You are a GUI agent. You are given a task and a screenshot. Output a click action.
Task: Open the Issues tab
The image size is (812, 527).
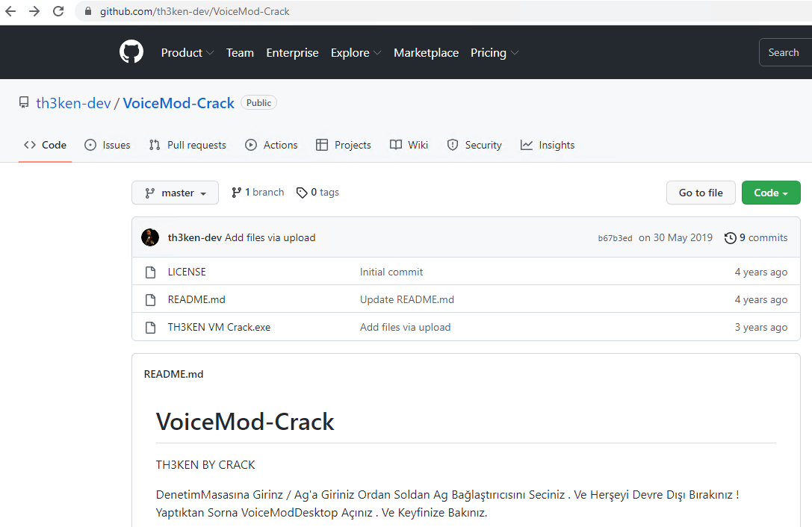coord(108,145)
